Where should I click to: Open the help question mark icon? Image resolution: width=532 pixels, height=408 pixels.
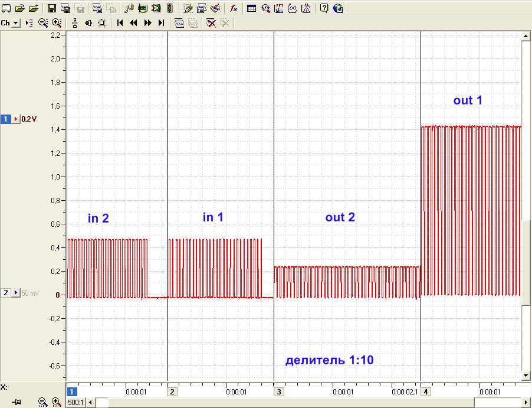[x=324, y=8]
